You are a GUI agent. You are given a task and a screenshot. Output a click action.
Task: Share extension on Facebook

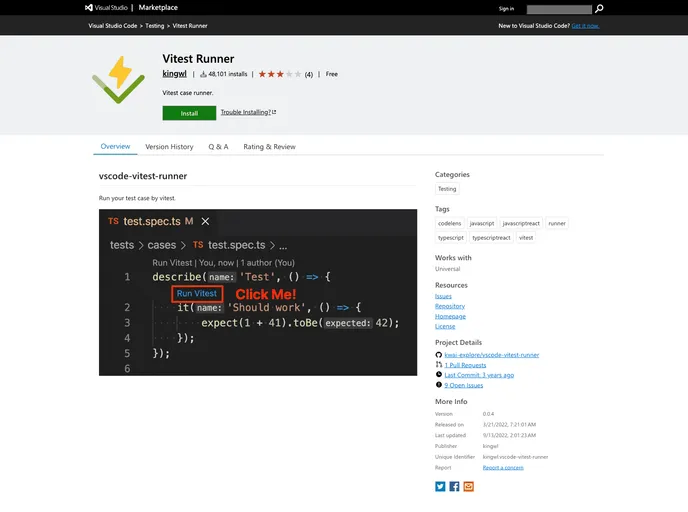coord(454,486)
